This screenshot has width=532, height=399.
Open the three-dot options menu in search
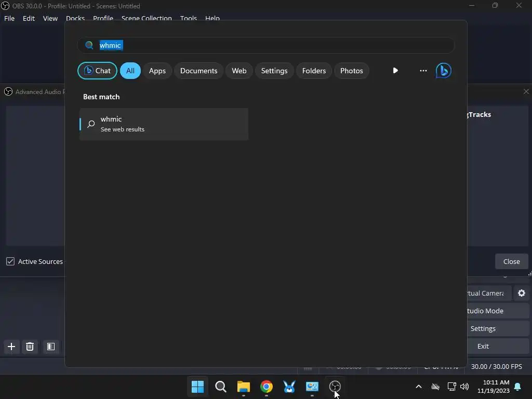click(423, 71)
